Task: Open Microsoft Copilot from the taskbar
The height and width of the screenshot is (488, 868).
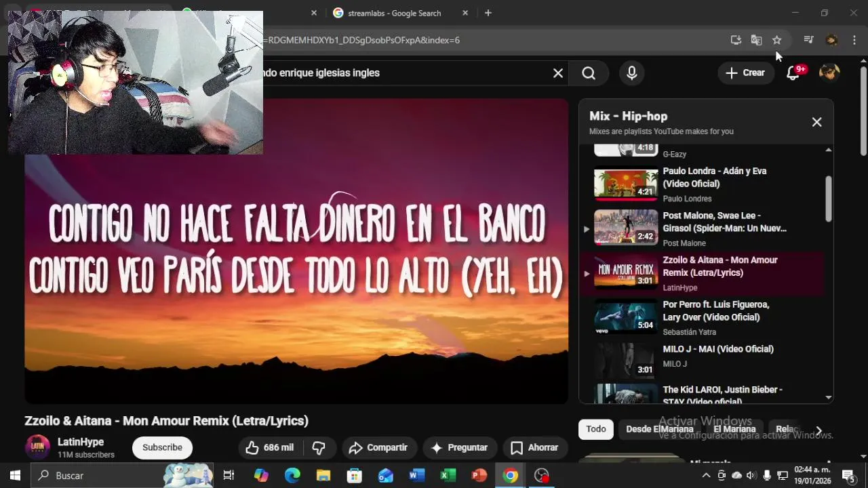Action: tap(261, 475)
